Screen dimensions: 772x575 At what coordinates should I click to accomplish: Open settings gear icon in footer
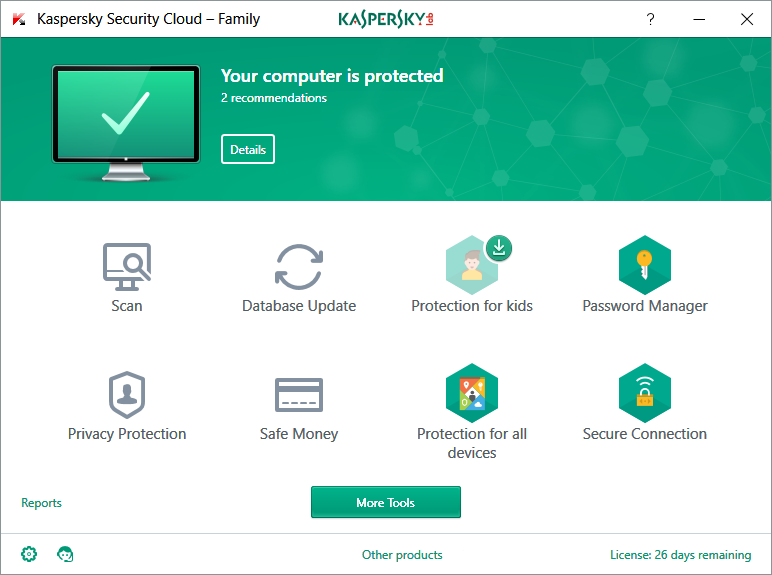(29, 554)
